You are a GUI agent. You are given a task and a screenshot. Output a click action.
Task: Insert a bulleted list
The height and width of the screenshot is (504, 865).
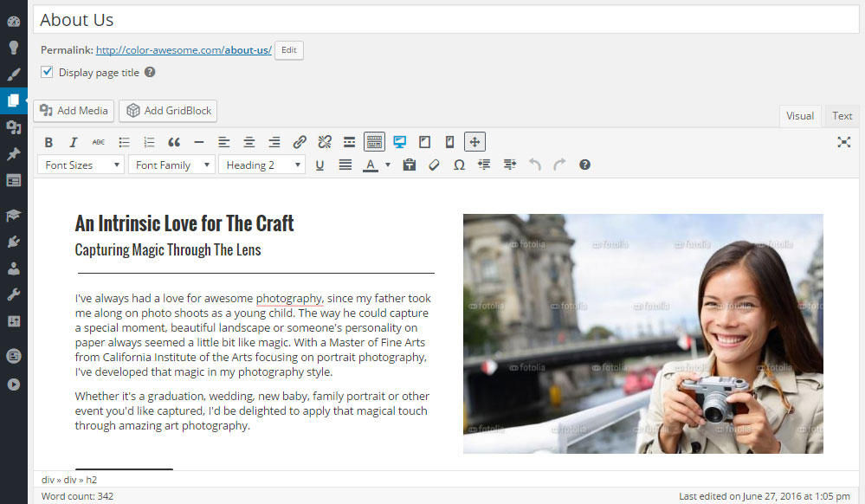[x=124, y=142]
